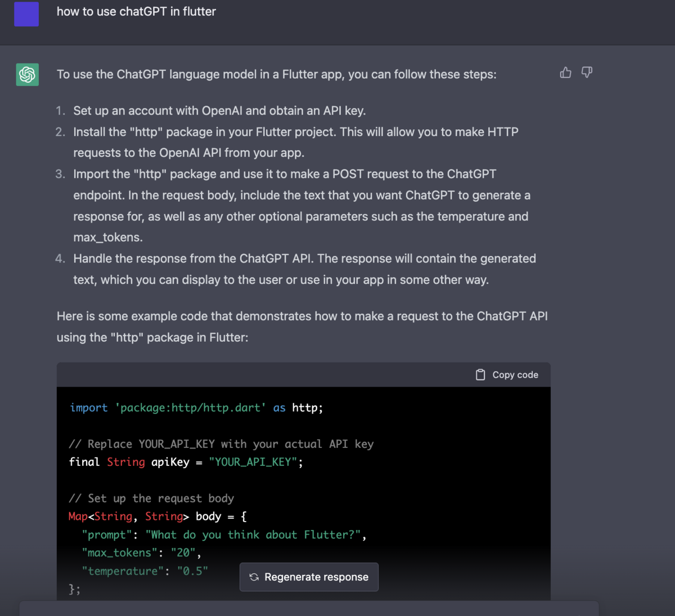Screen dimensions: 675x616
Task: Click the word "max_tokens." in step three
Action: 108,238
